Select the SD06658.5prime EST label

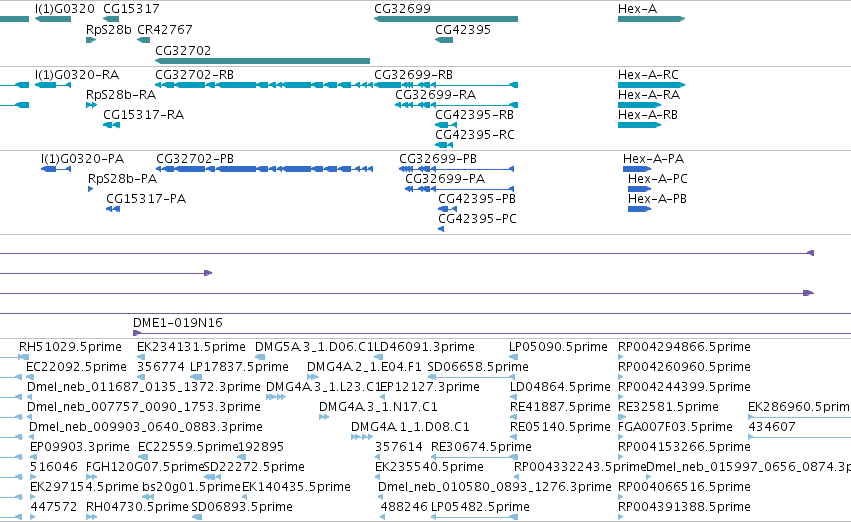pyautogui.click(x=478, y=367)
